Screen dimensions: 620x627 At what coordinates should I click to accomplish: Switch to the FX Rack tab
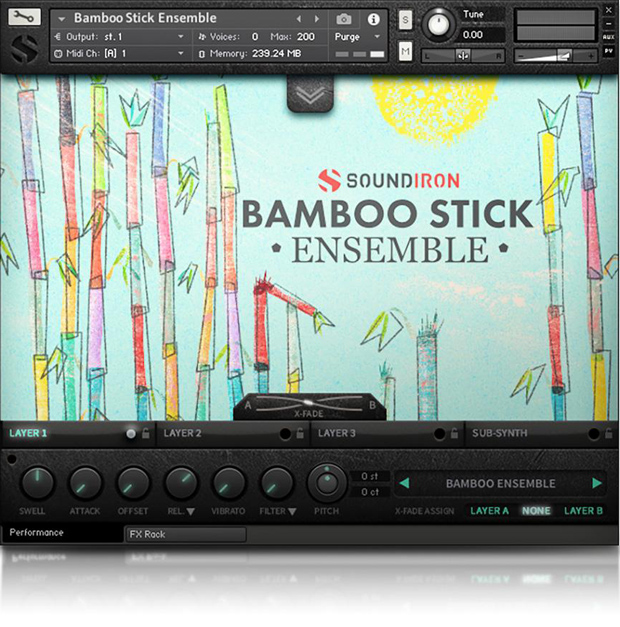(x=186, y=534)
